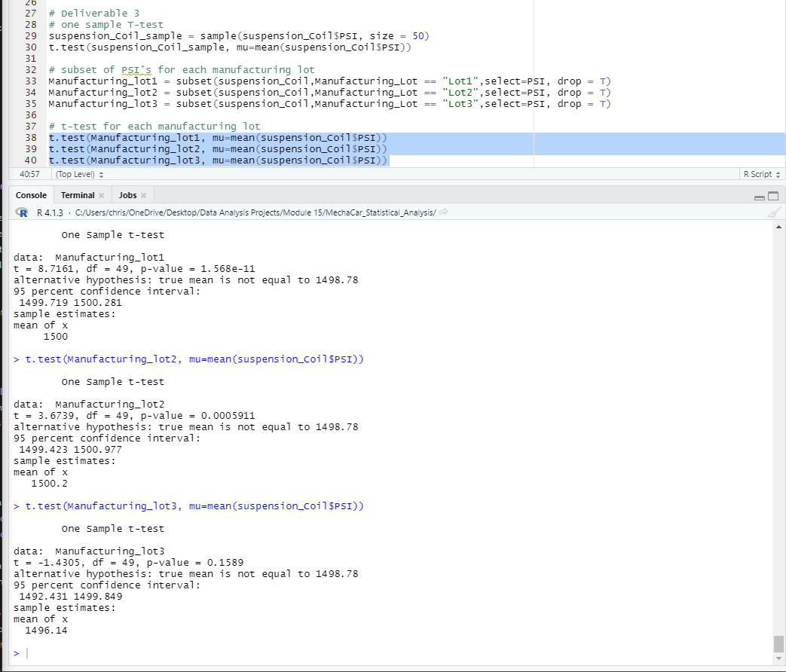Click the p-value = 0.0005911 result line
The width and height of the screenshot is (786, 672).
pos(134,415)
